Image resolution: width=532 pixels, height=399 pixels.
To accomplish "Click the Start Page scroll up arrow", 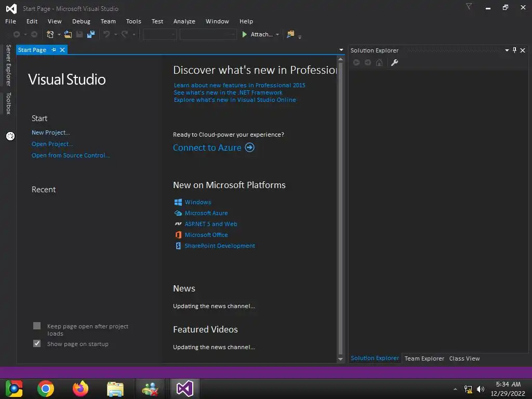I will click(x=341, y=59).
